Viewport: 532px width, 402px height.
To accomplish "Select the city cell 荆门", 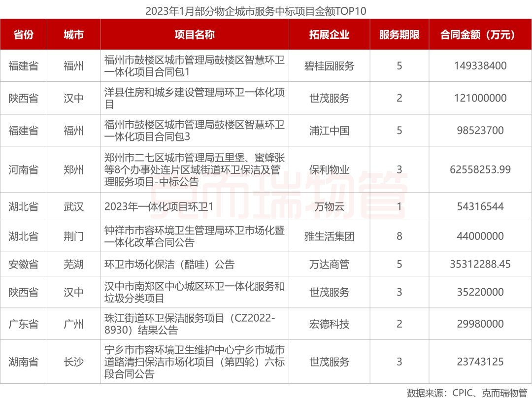I will [x=73, y=236].
